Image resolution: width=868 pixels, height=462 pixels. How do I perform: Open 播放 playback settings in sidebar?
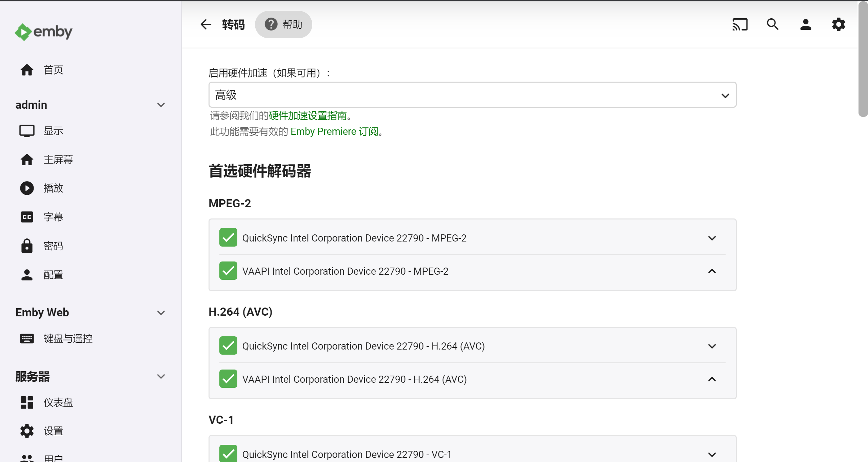pos(53,188)
